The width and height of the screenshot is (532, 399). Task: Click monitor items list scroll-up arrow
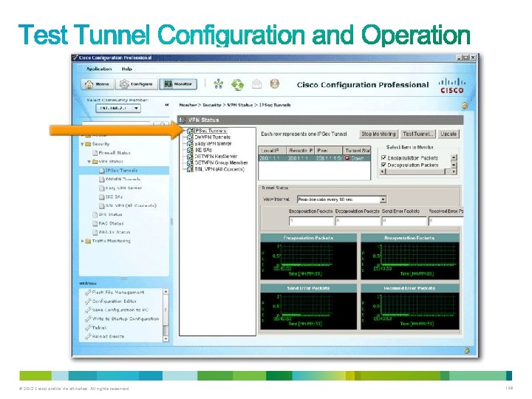tap(454, 157)
